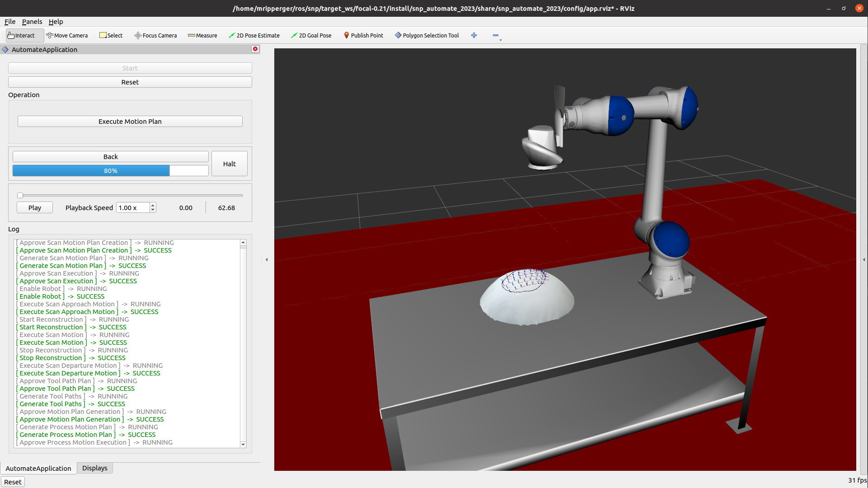Close the AutomateApplication panel
Screen dimensions: 868x488
click(x=255, y=49)
